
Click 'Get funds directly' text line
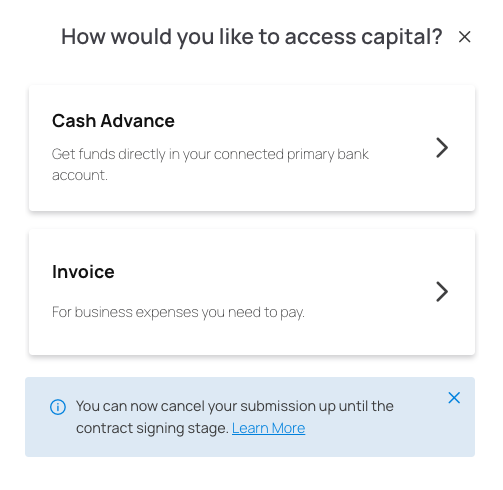[x=210, y=154]
